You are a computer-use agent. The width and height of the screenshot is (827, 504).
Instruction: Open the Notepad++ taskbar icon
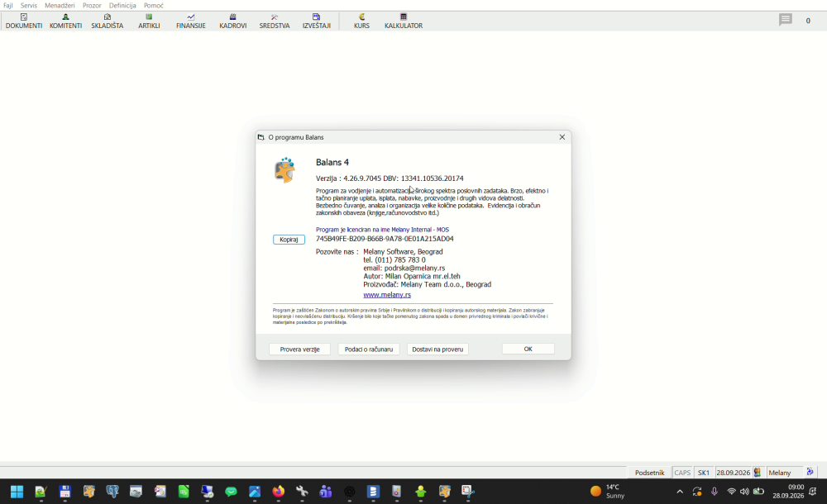[x=41, y=492]
